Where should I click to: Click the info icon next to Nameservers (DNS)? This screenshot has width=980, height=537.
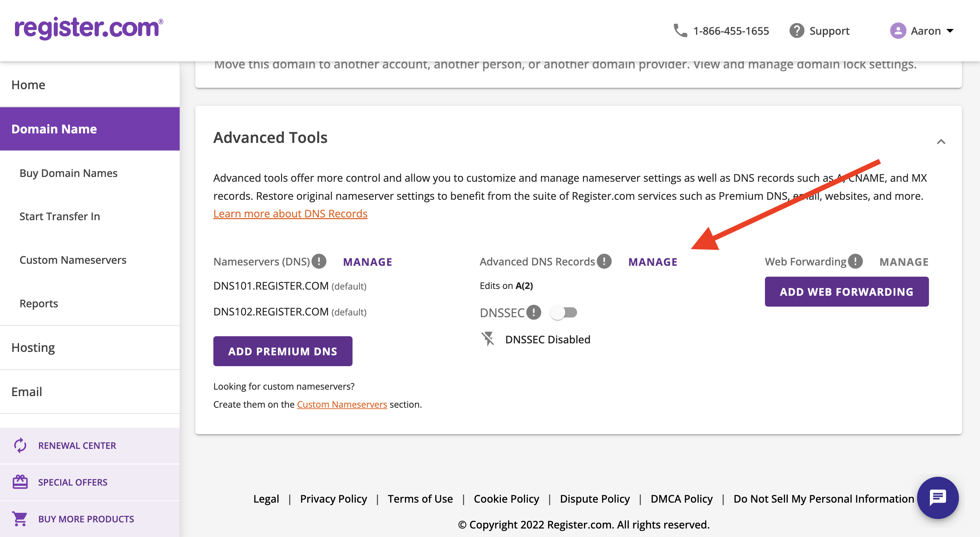[x=319, y=261]
